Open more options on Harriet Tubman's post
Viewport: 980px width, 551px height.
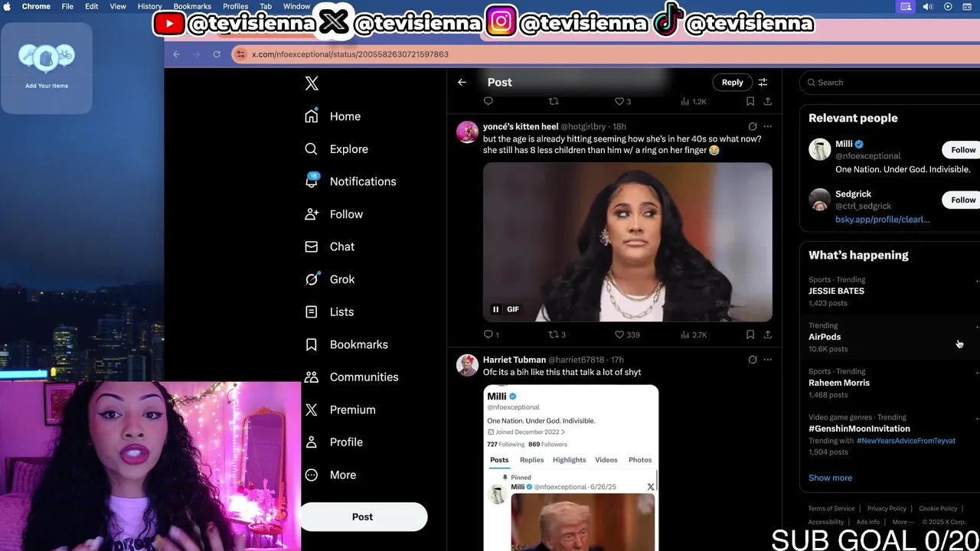click(767, 360)
